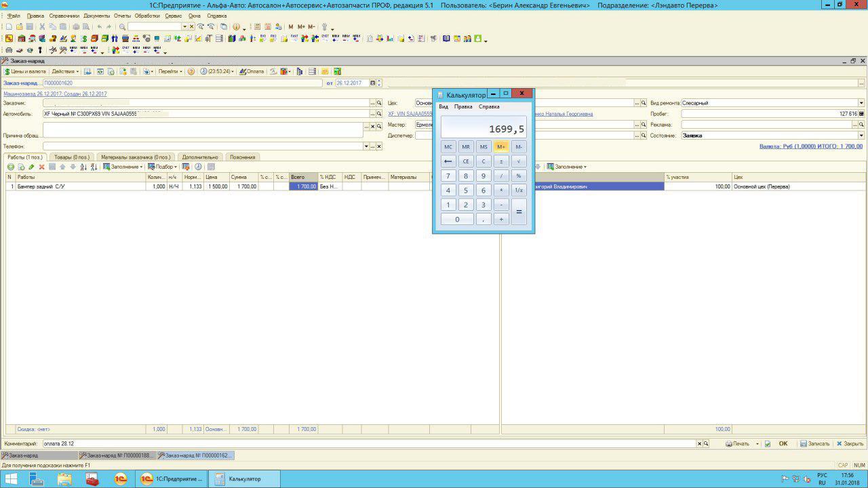Screen dimensions: 868x488
Task: Switch to Заказ-наряд № П00000188 window tab
Action: [x=117, y=455]
